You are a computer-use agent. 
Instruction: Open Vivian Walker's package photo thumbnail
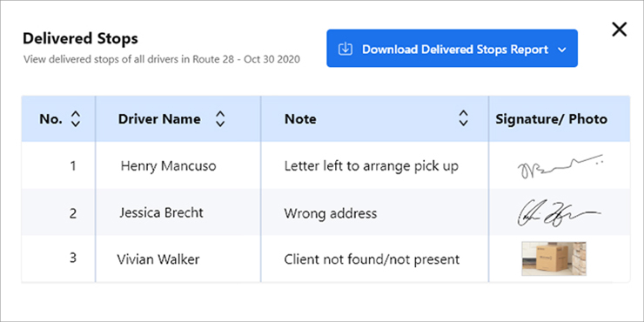553,258
